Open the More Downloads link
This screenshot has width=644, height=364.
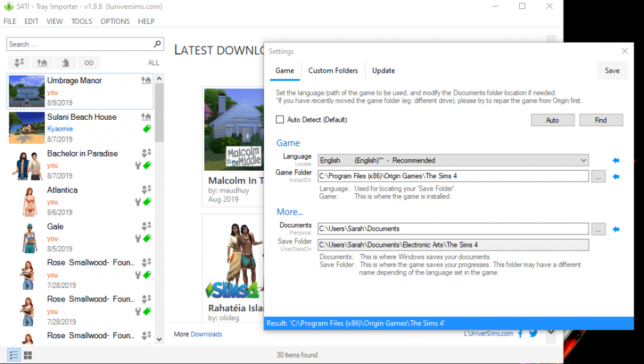coord(206,334)
